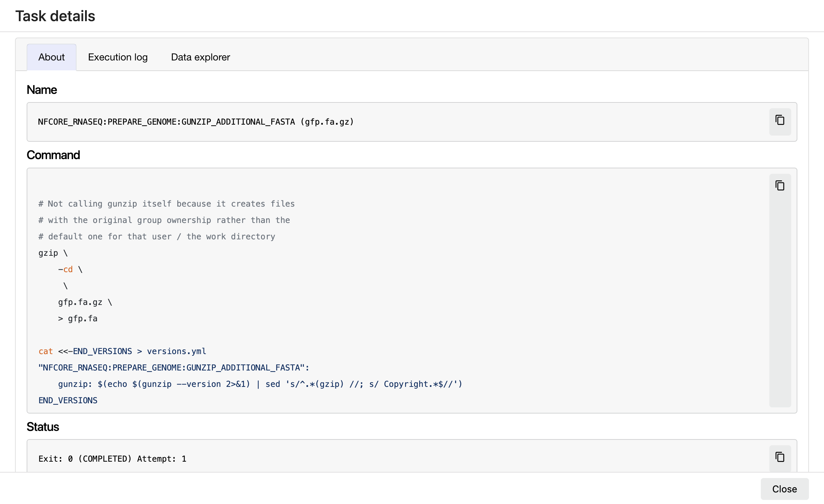824x504 pixels.
Task: Click the first comment line about gunzip
Action: click(166, 204)
